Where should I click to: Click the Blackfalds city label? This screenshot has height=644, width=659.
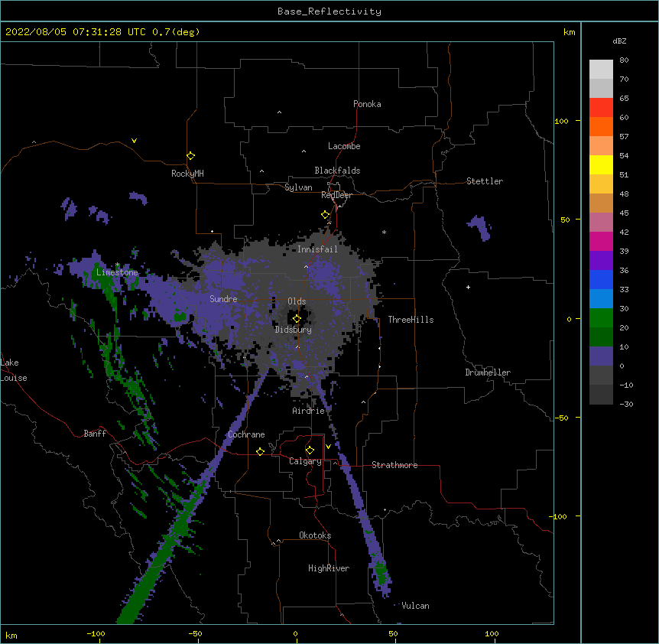[337, 171]
